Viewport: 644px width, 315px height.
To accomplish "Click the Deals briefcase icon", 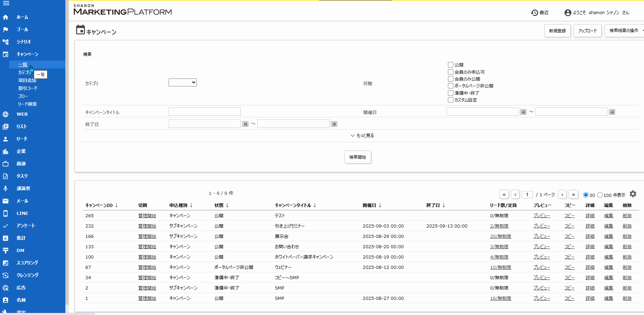I will [6, 164].
